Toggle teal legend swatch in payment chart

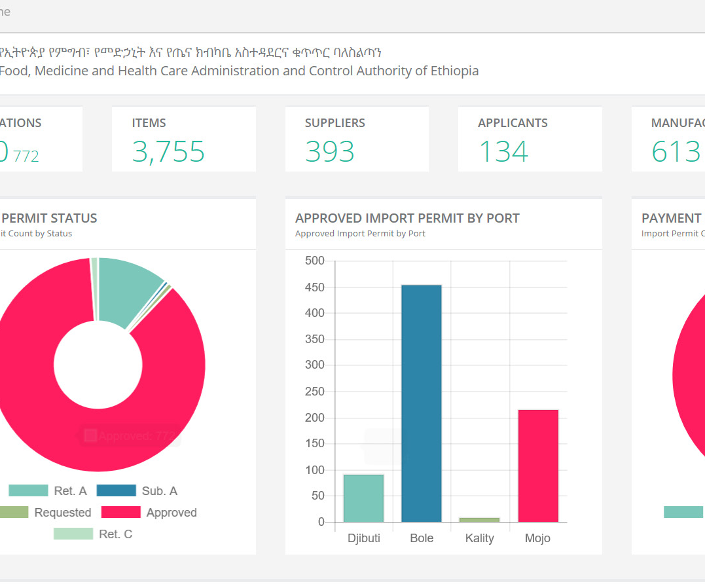coord(683,512)
